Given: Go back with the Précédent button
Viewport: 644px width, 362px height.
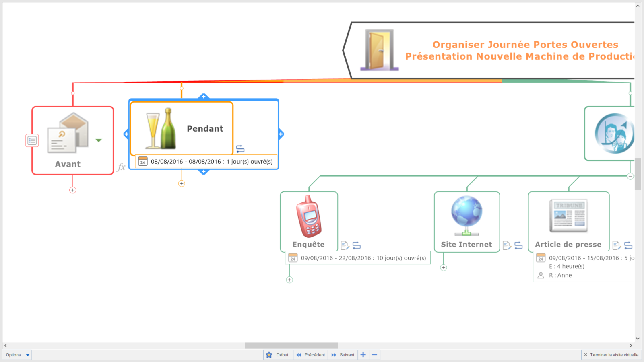Looking at the screenshot, I should click(x=310, y=355).
